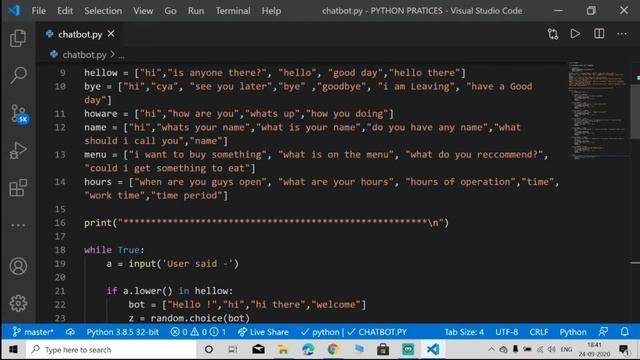
Task: Open the clock showing 18:41
Action: click(x=594, y=350)
